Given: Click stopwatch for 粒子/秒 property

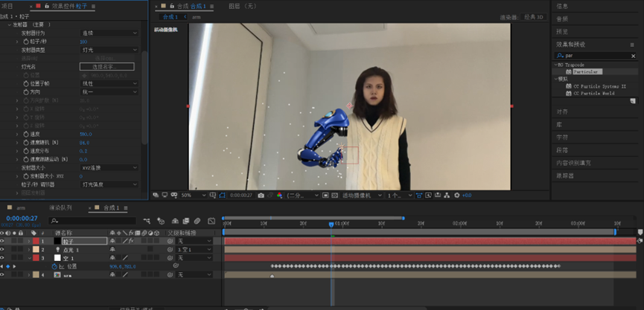Looking at the screenshot, I should [x=26, y=42].
